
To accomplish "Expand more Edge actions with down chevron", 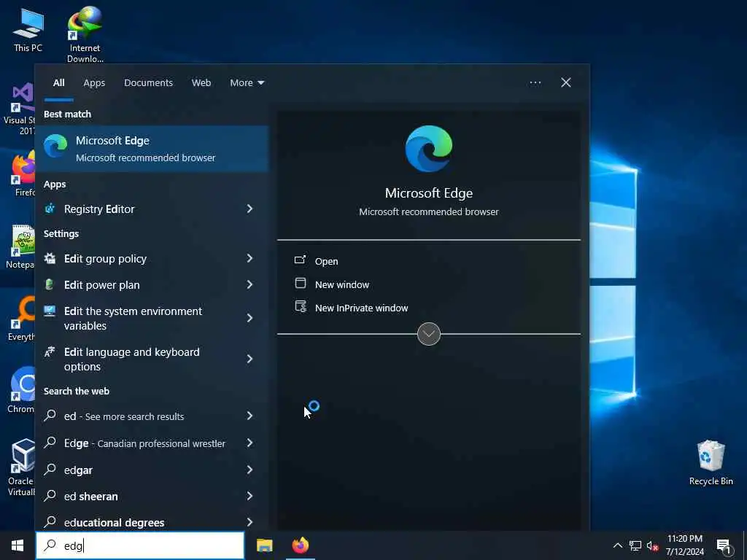I will coord(429,334).
